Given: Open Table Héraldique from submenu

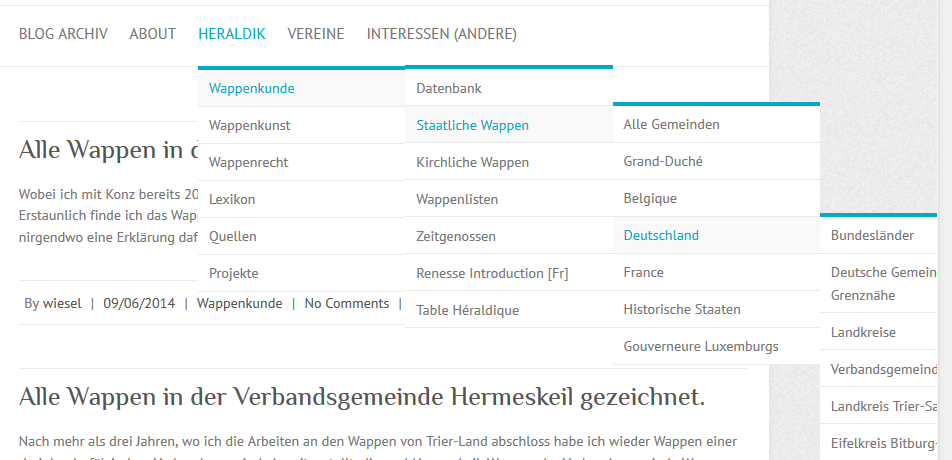Looking at the screenshot, I should point(468,310).
